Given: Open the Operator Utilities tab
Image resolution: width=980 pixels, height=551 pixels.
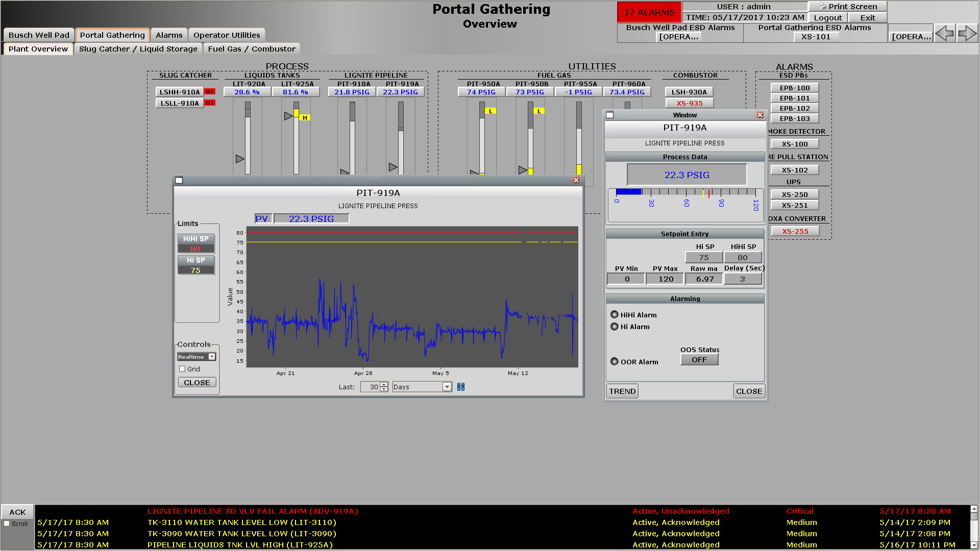Looking at the screenshot, I should click(x=226, y=35).
